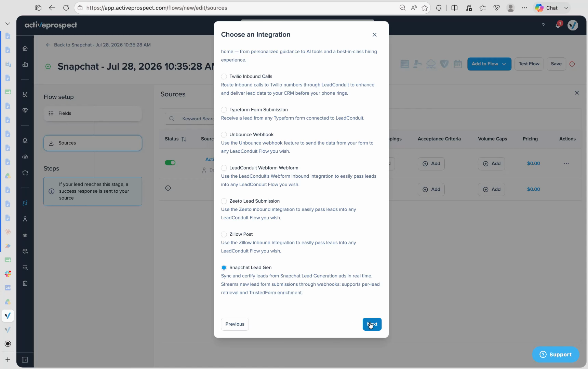
Task: Open the flows icon in left navigation
Action: pos(25,203)
